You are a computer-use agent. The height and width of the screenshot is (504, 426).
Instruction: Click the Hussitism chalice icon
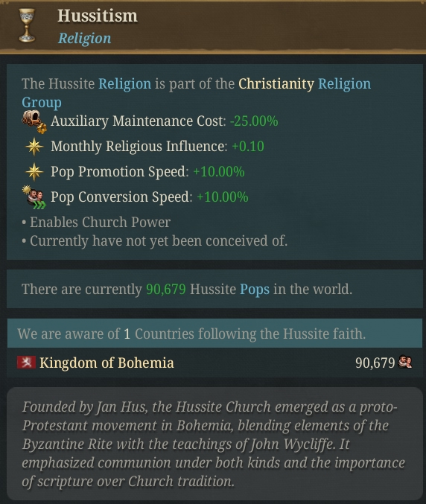(x=27, y=25)
